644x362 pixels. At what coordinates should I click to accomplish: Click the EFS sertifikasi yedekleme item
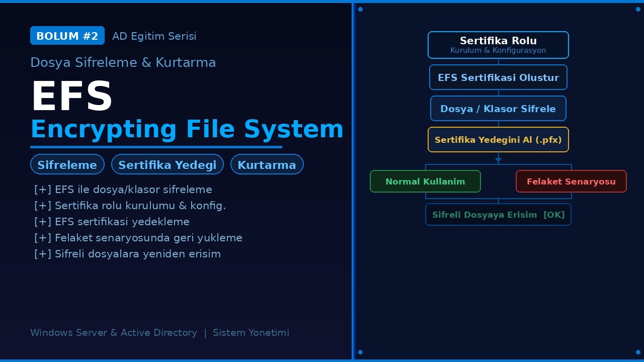point(112,222)
